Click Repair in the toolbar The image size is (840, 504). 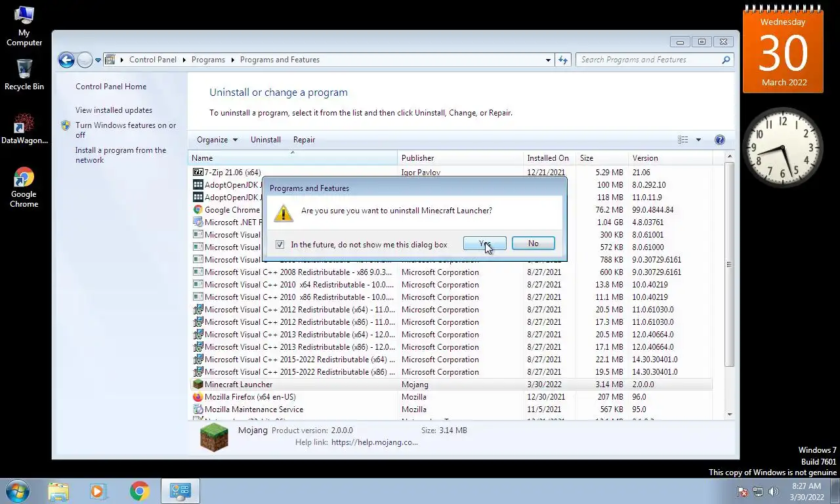(304, 140)
